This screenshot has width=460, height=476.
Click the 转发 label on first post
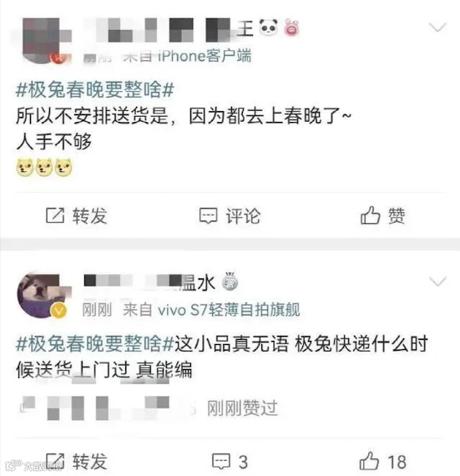tap(90, 215)
